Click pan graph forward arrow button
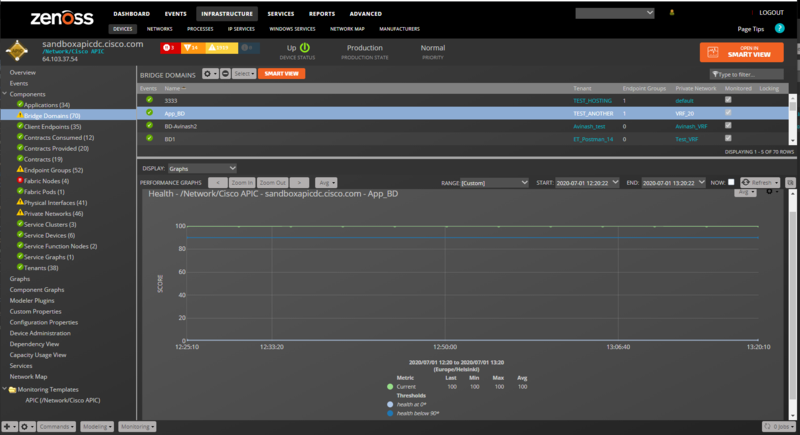This screenshot has height=435, width=800. [x=299, y=183]
